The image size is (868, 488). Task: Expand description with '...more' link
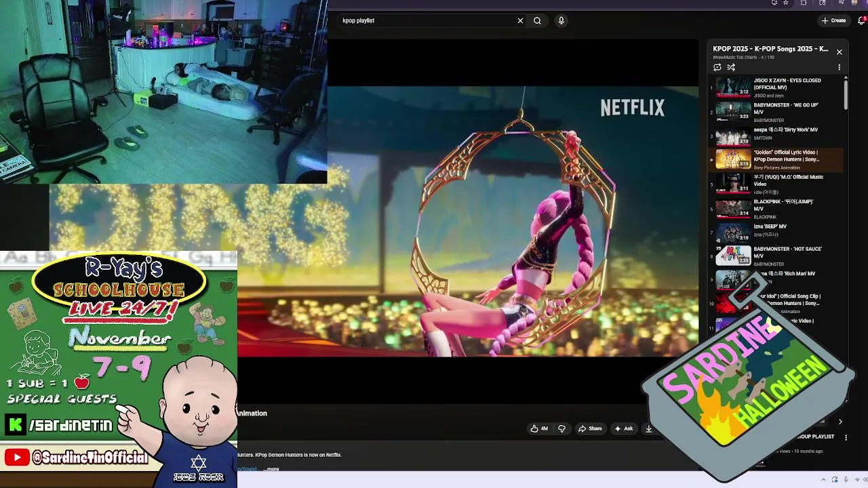(271, 469)
